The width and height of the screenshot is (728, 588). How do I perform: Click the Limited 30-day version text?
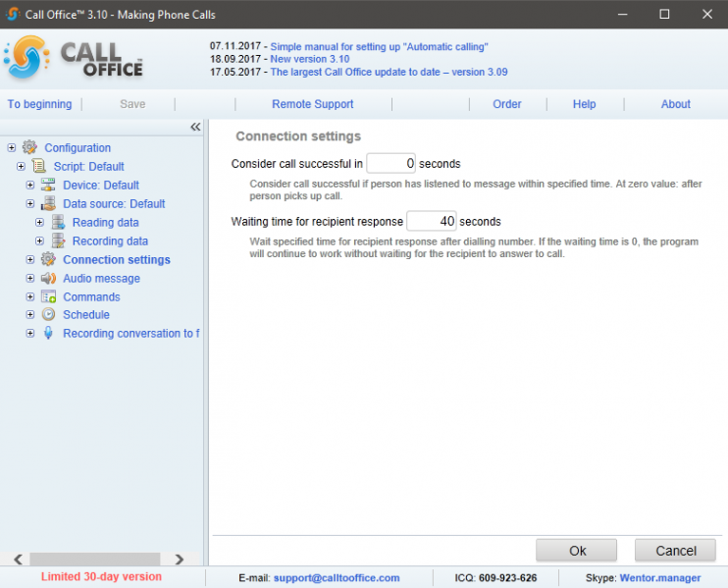click(x=101, y=576)
